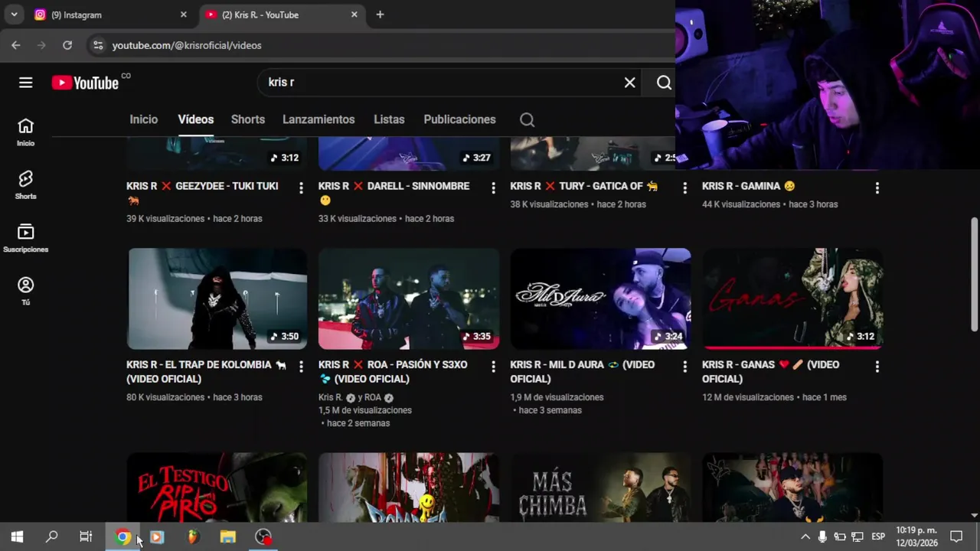Viewport: 980px width, 551px height.
Task: Open KRIS R X DARELL - SINNOMBRE title
Action: [394, 193]
